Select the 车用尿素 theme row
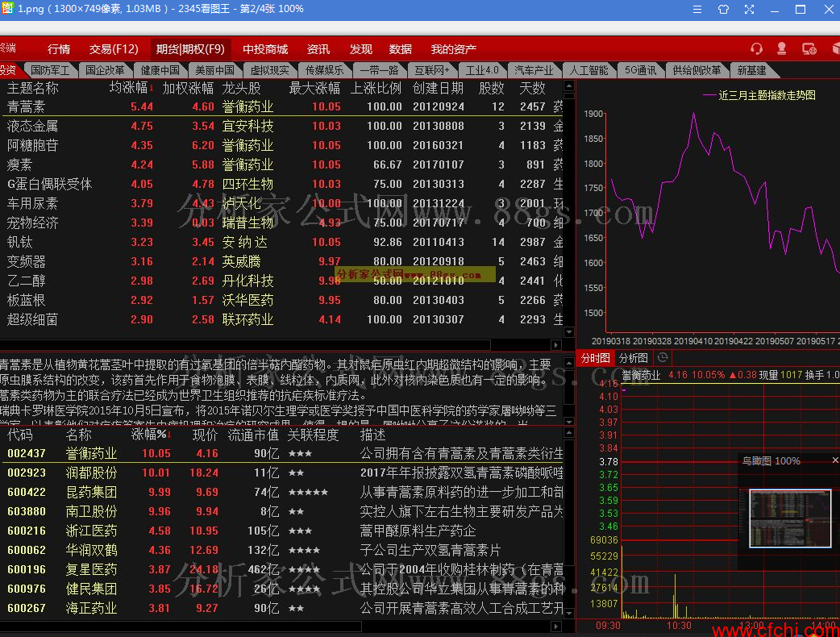Screen dimensions: 840x637 coord(281,203)
